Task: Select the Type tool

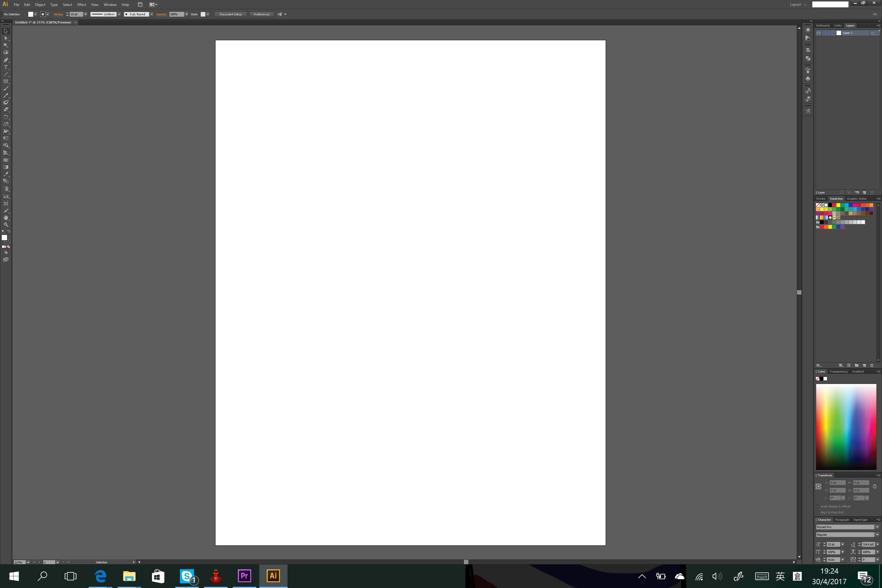Action: [x=6, y=67]
